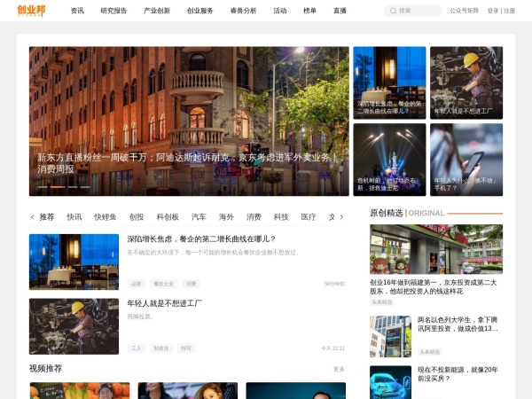Switch to the 快鲤鱼 category tab
532x399 pixels.
106,216
